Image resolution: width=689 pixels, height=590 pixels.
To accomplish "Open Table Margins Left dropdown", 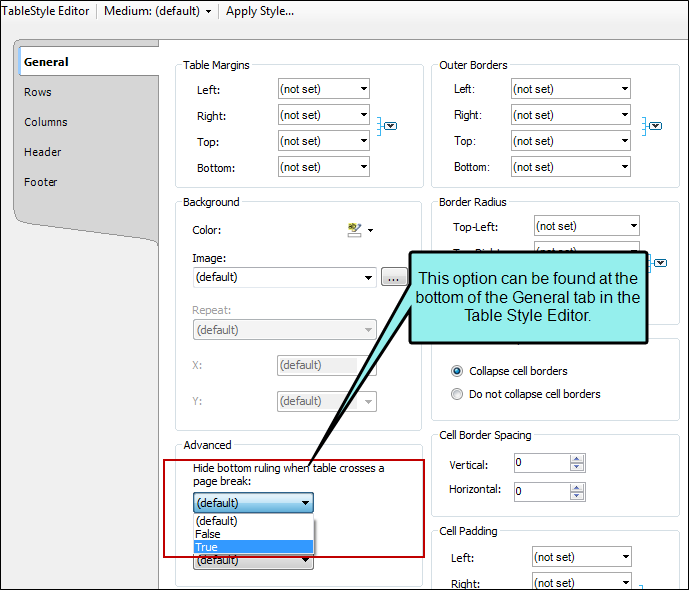I will [324, 89].
